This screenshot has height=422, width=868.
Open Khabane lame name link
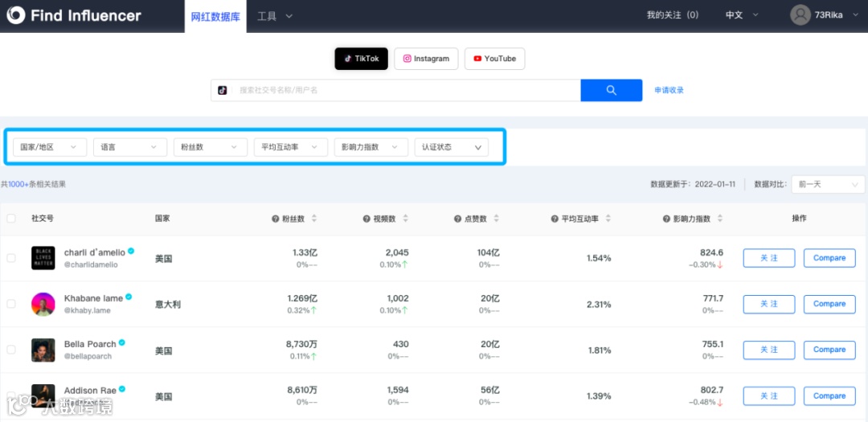pyautogui.click(x=93, y=298)
